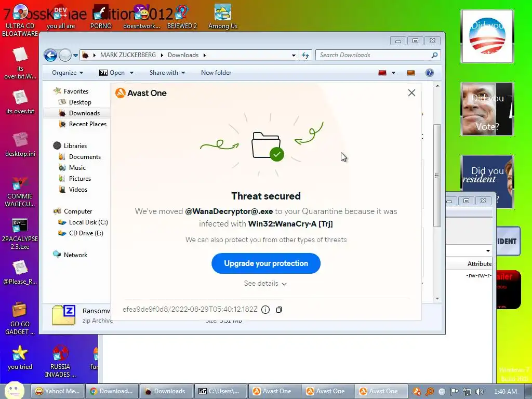
Task: Select the PORNO Flash desktop icon
Action: (101, 17)
